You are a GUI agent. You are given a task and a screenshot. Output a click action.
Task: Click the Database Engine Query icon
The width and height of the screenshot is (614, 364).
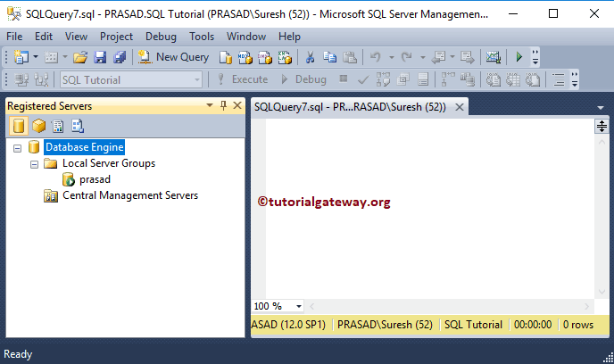tap(226, 57)
